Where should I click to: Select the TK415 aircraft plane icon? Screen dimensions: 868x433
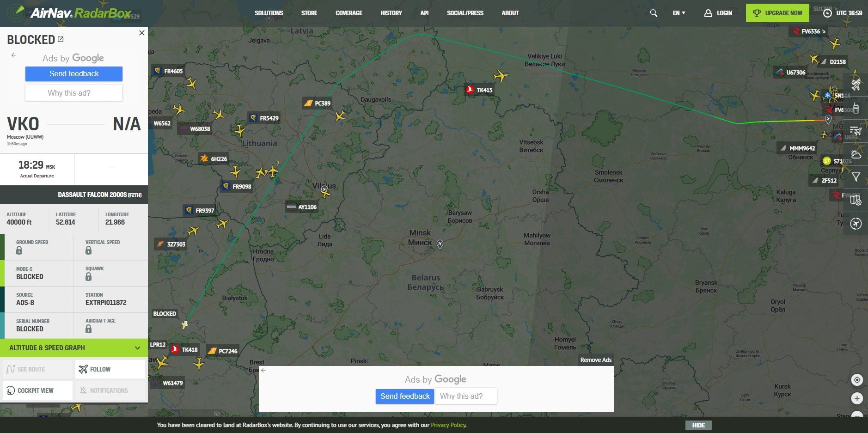coord(501,75)
